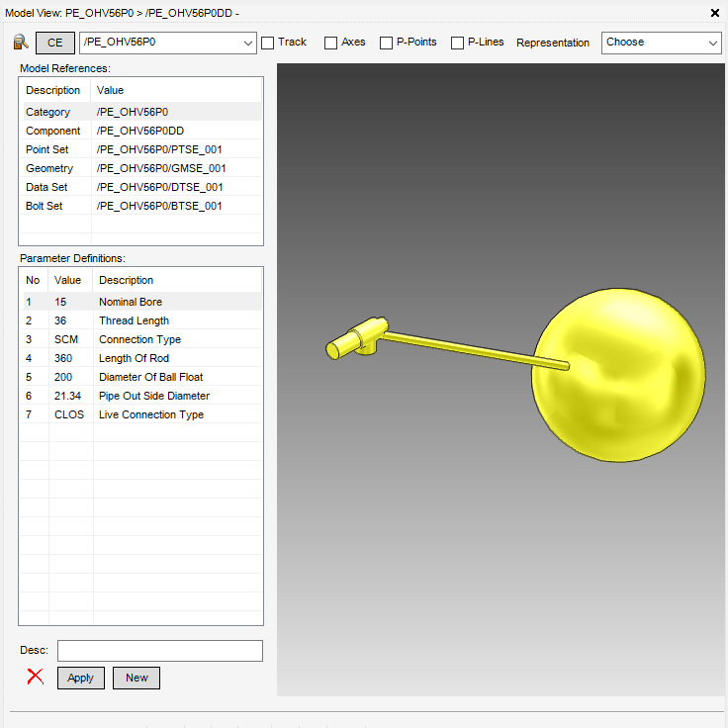Check the P-Lines option
728x728 pixels.
click(457, 43)
